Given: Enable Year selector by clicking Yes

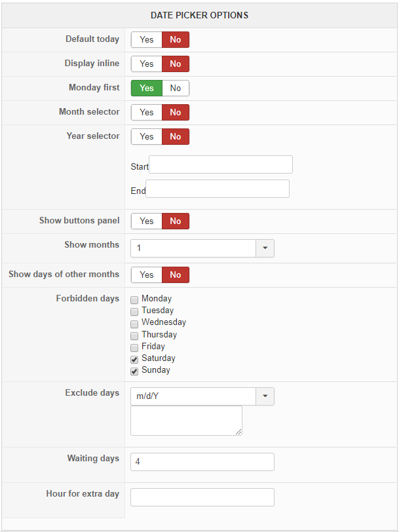Looking at the screenshot, I should click(x=147, y=137).
